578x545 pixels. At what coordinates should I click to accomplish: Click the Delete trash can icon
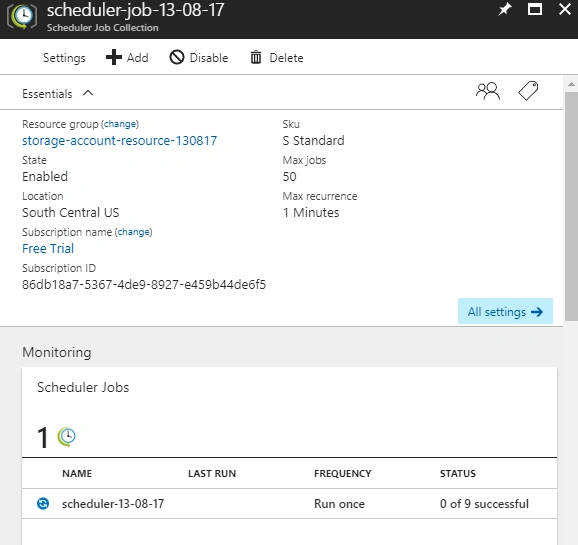point(256,57)
